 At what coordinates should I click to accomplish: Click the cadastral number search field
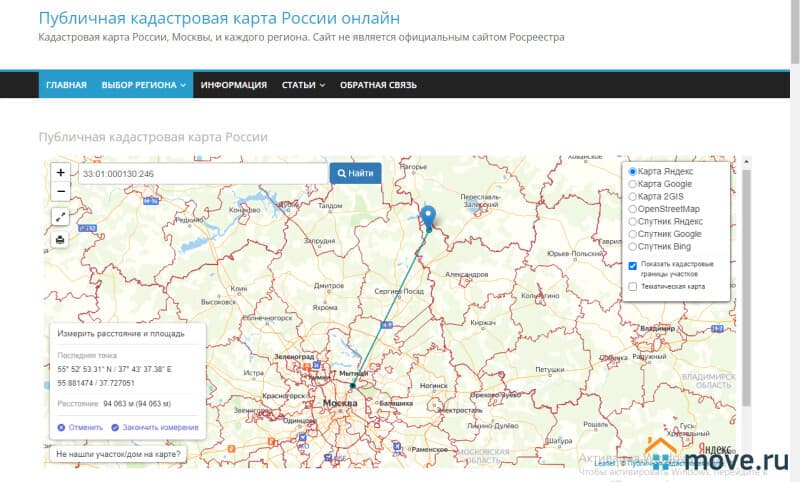click(203, 173)
